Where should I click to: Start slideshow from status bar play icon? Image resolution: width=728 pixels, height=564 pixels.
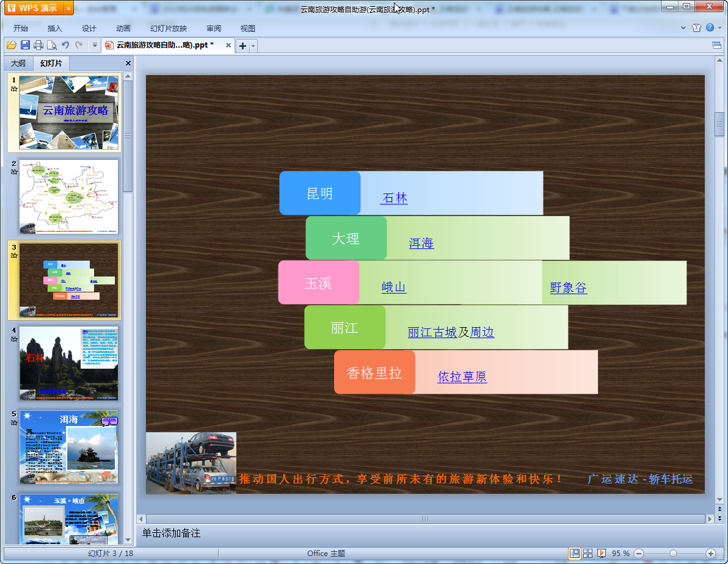tap(602, 553)
